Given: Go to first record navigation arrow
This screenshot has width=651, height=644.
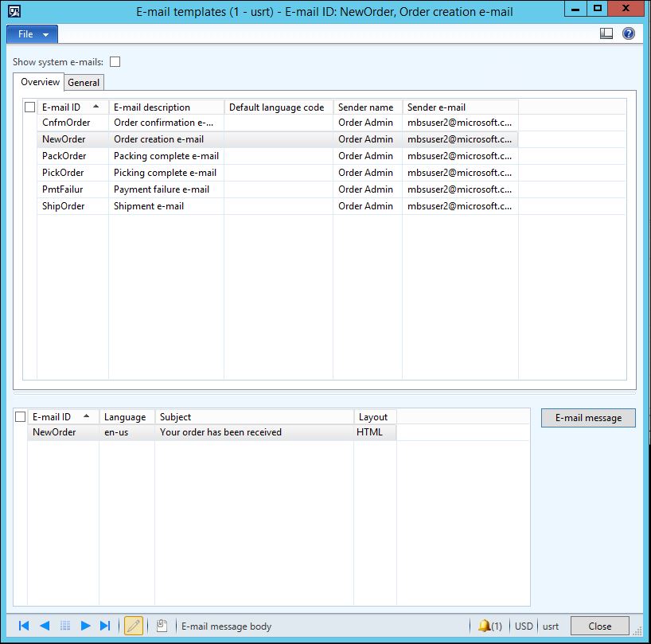Looking at the screenshot, I should [24, 626].
